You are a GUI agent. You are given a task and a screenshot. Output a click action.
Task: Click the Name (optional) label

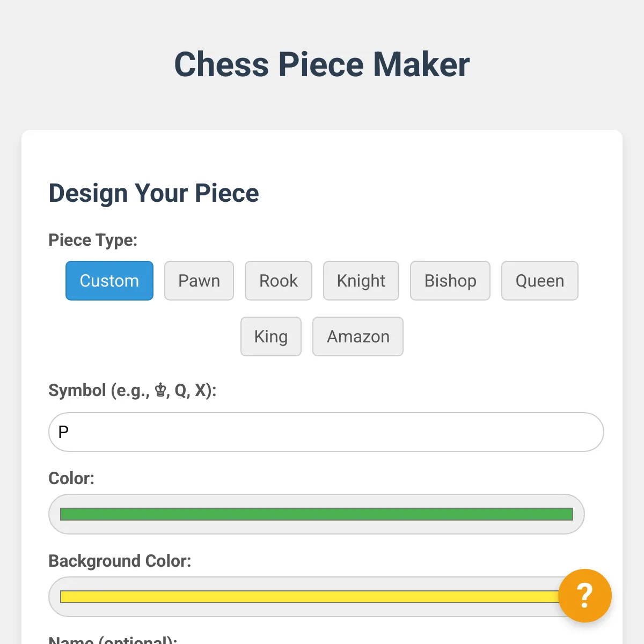click(x=113, y=640)
